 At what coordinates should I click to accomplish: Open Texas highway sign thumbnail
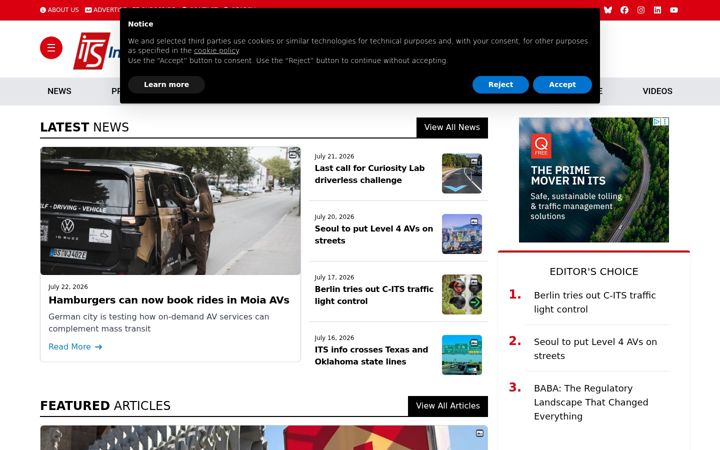click(462, 355)
